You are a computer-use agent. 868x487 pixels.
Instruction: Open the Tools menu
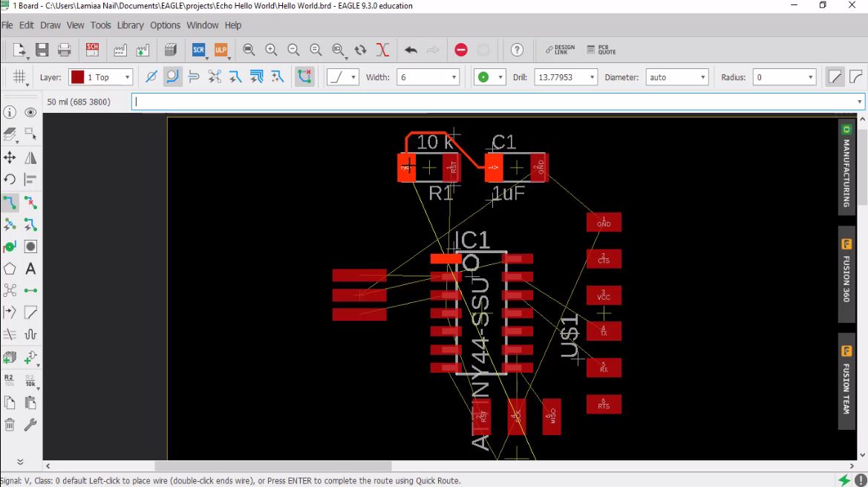[x=101, y=25]
